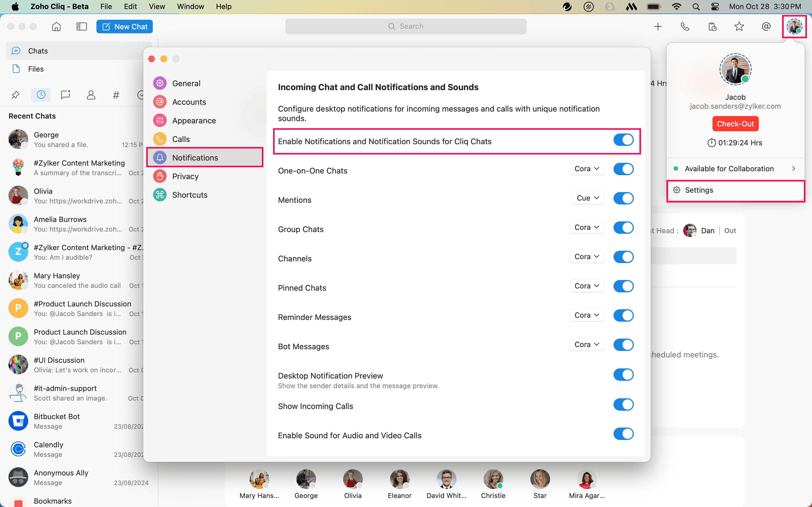This screenshot has height=507, width=812.
Task: Click the Search input field
Action: click(406, 26)
